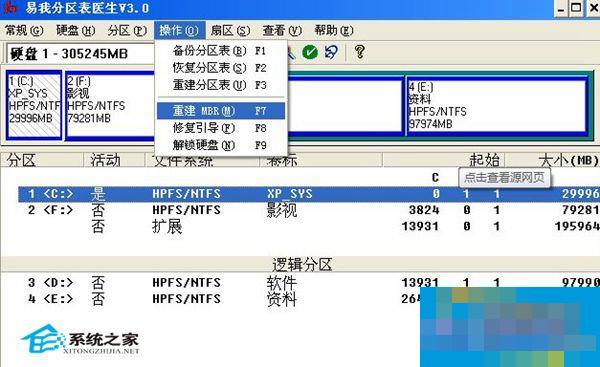The image size is (600, 367).
Task: Open the 硬盘(H) menu
Action: point(75,30)
